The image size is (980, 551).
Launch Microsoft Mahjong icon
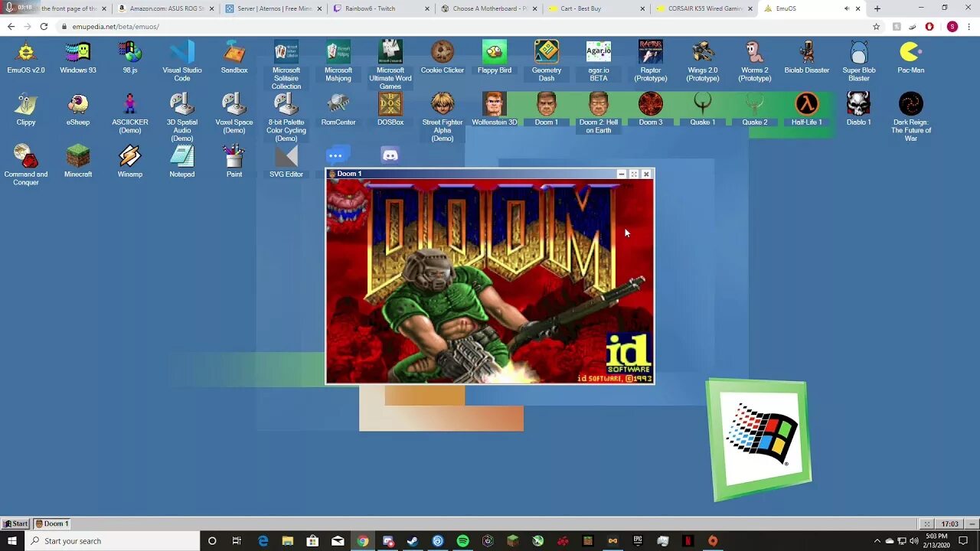tap(338, 61)
